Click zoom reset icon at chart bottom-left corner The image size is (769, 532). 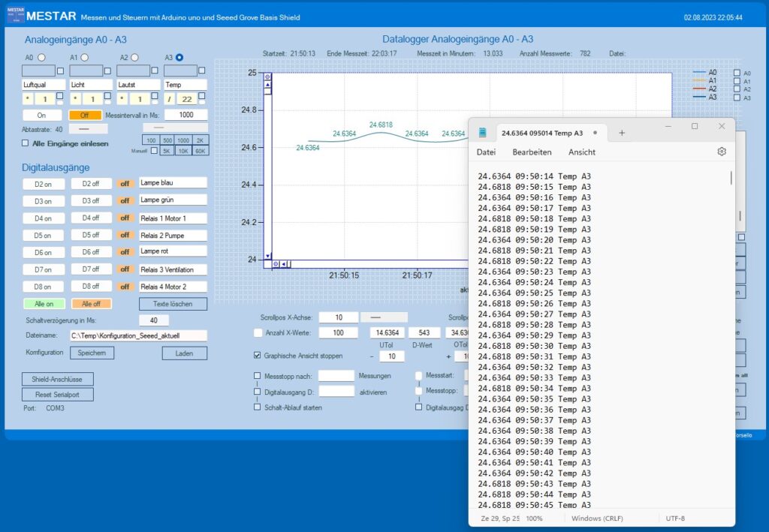click(276, 264)
